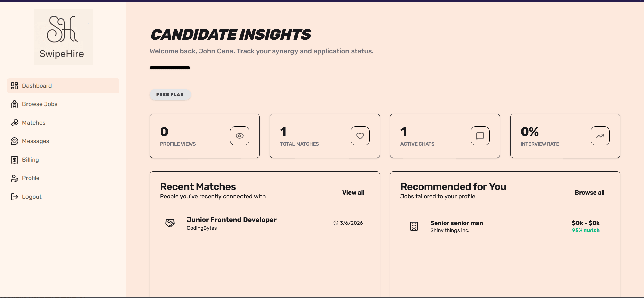Click the Logout arrow icon
The height and width of the screenshot is (298, 644).
click(14, 197)
